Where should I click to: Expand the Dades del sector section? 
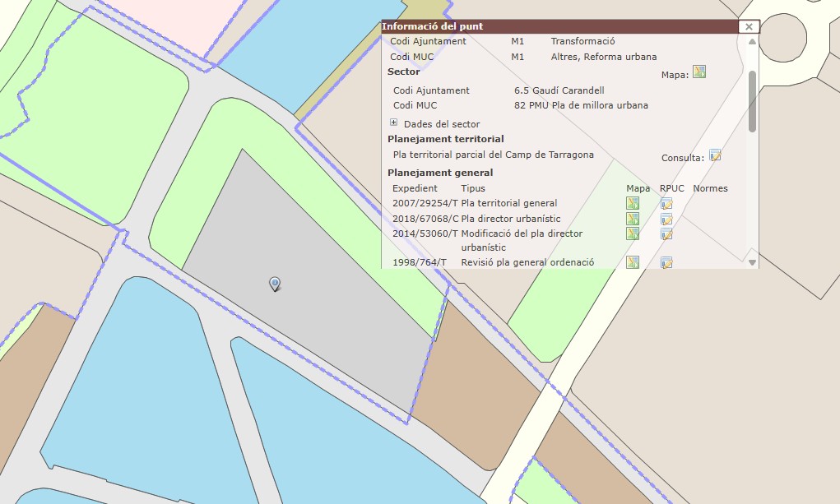pos(394,123)
